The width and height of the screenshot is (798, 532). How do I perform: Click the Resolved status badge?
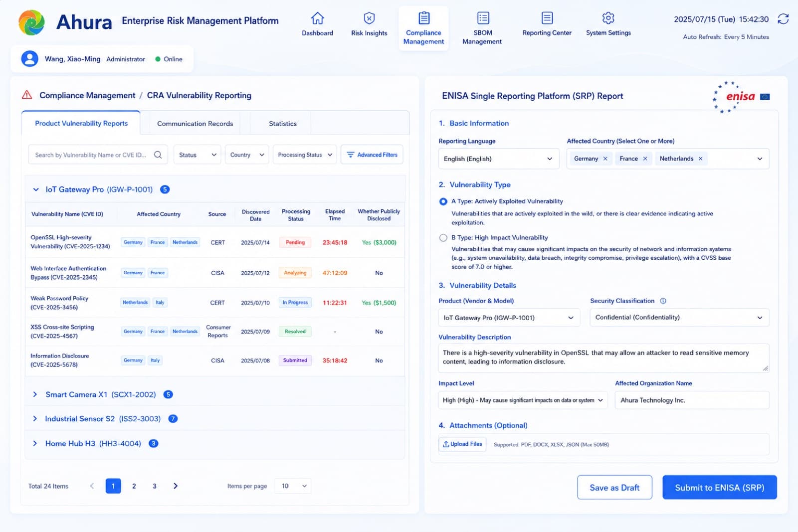(295, 332)
